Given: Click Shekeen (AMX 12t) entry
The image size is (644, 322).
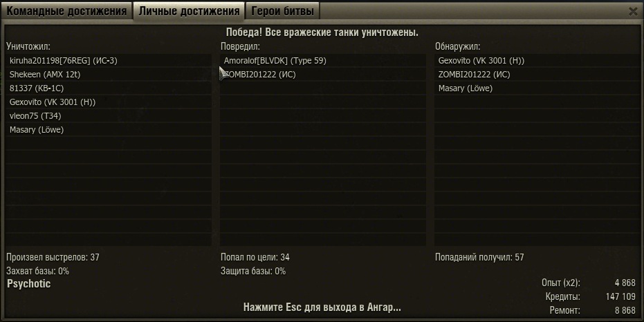Looking at the screenshot, I should [x=109, y=75].
